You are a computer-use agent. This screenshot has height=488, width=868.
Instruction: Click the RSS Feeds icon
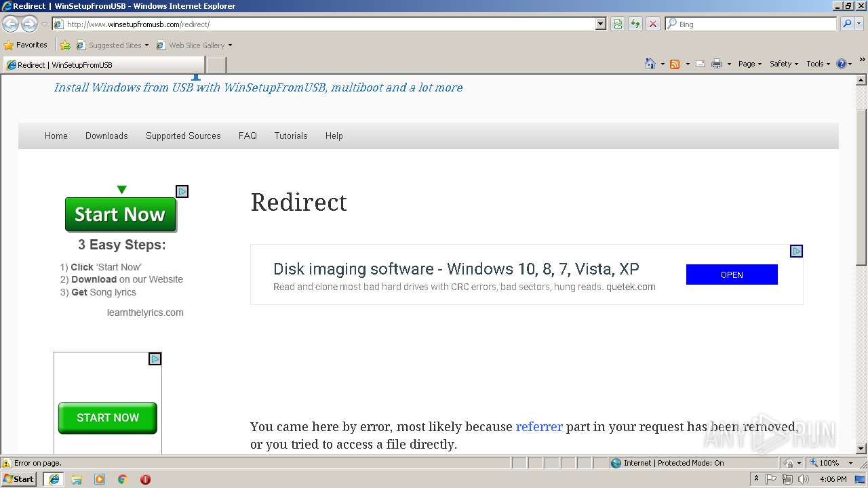(675, 64)
